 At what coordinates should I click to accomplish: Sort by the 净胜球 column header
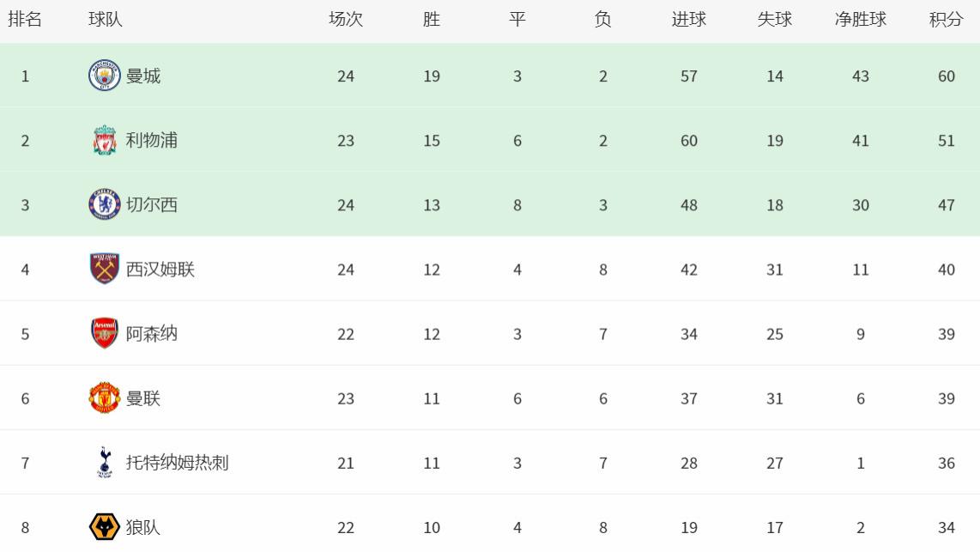pyautogui.click(x=861, y=20)
